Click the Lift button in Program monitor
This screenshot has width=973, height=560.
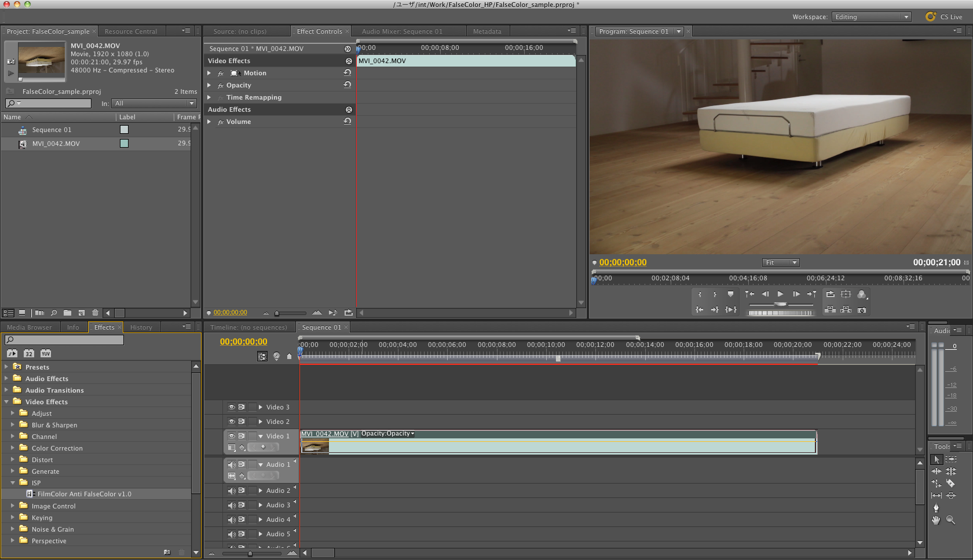click(x=831, y=310)
